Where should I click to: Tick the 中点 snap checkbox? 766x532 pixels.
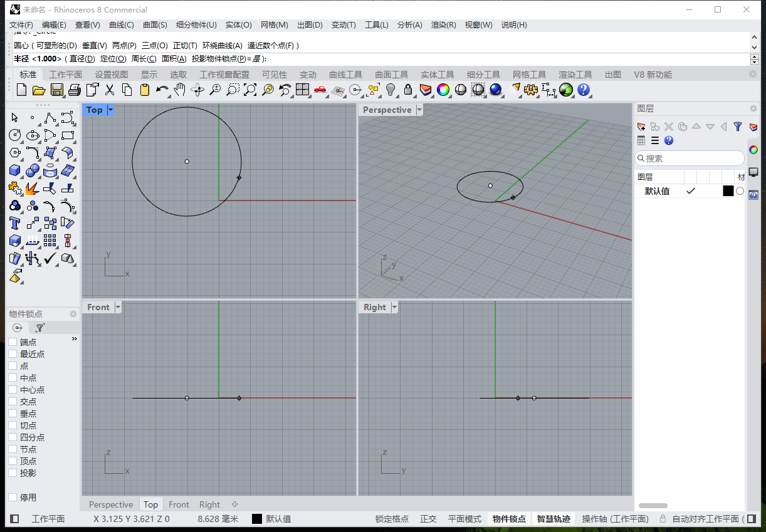point(13,378)
